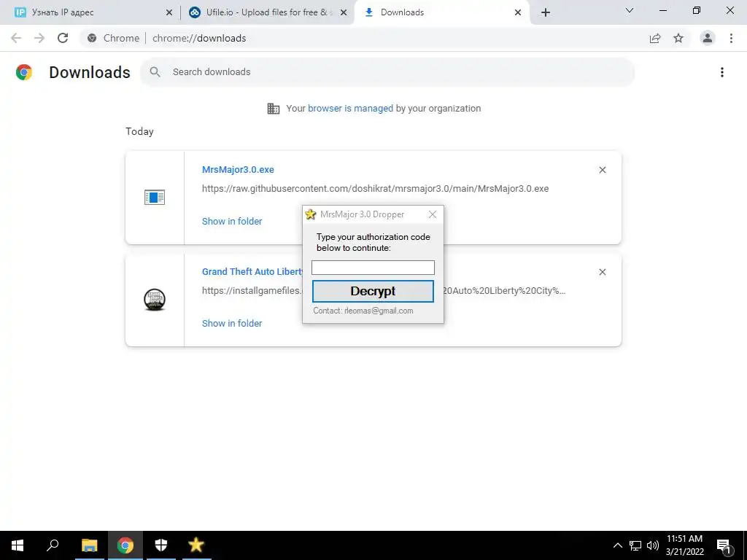The width and height of the screenshot is (747, 560).
Task: Close the Узнать IP адрес tab
Action: (169, 13)
